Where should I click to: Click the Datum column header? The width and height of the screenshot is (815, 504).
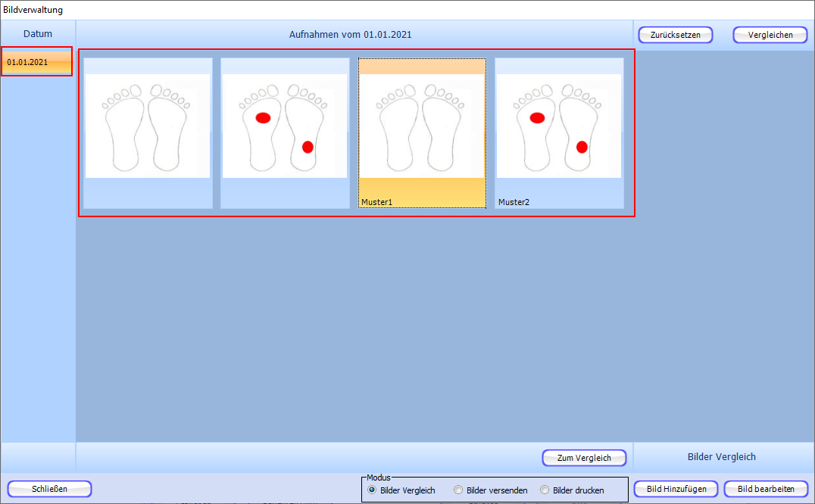coord(38,34)
